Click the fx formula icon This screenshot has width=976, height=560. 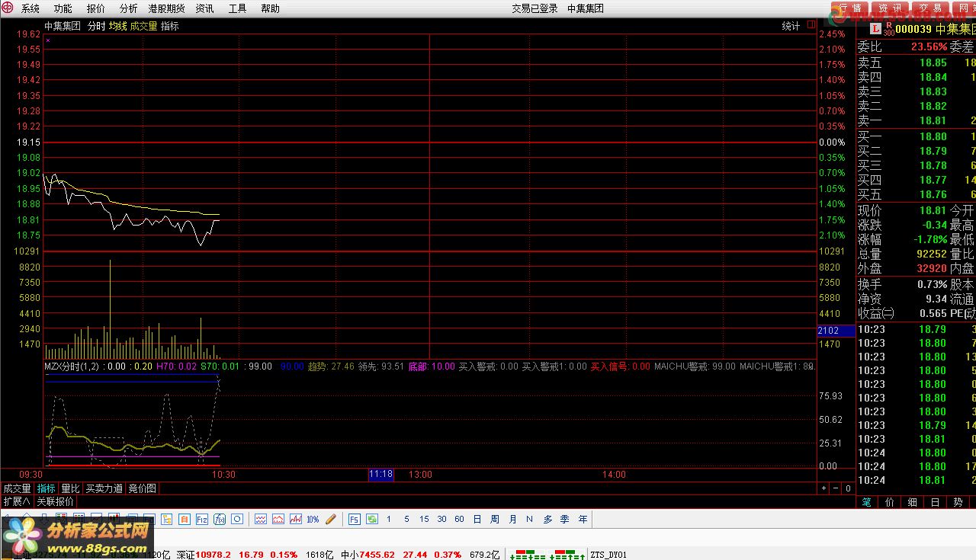[x=220, y=519]
